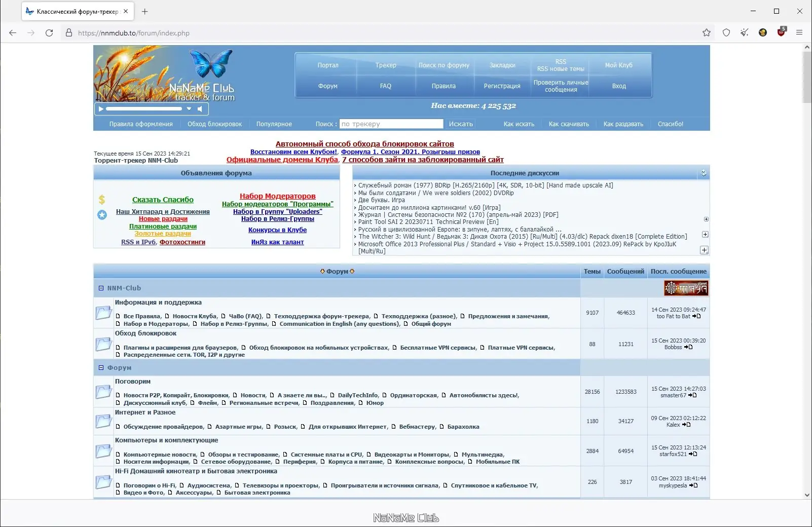Show site security info via the lock icon
This screenshot has height=527, width=812.
click(x=69, y=33)
